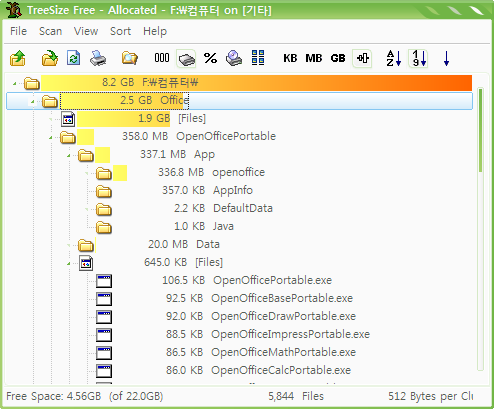The image size is (494, 409).
Task: Select the openoffice folder
Action: [x=238, y=172]
